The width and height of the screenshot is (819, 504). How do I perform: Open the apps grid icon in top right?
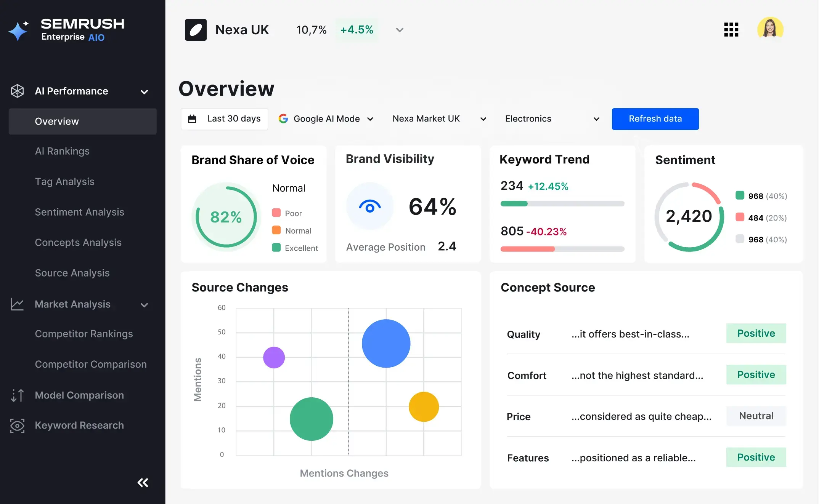coord(731,29)
